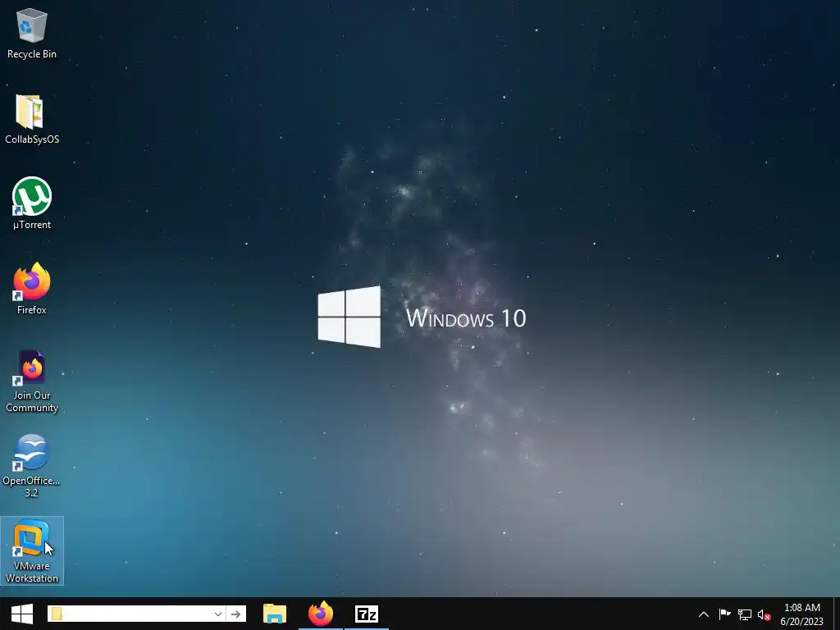Open File Explorer from the taskbar
The width and height of the screenshot is (840, 630).
pos(275,614)
